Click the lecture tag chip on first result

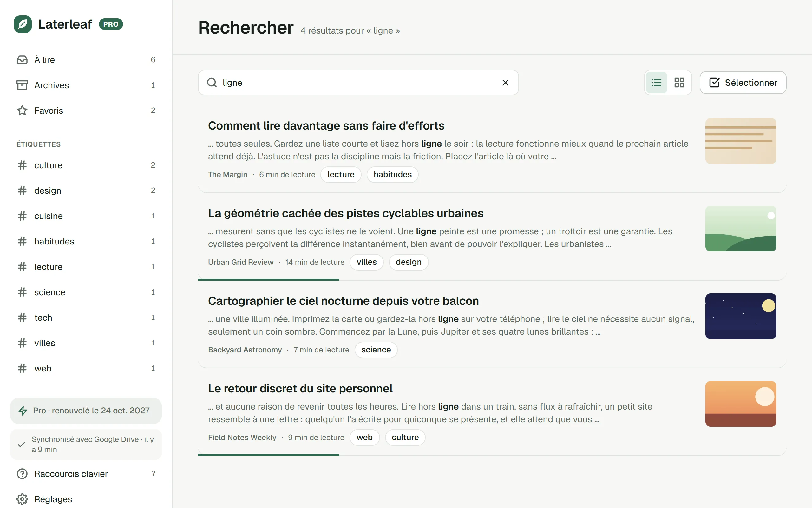[341, 175]
